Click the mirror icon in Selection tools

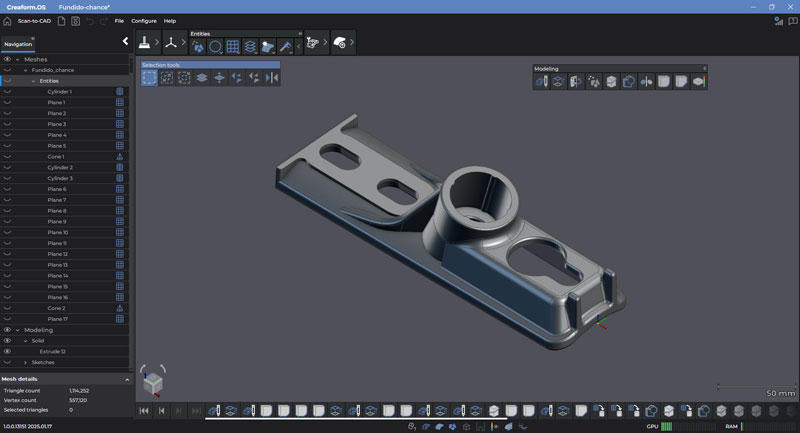(x=272, y=78)
